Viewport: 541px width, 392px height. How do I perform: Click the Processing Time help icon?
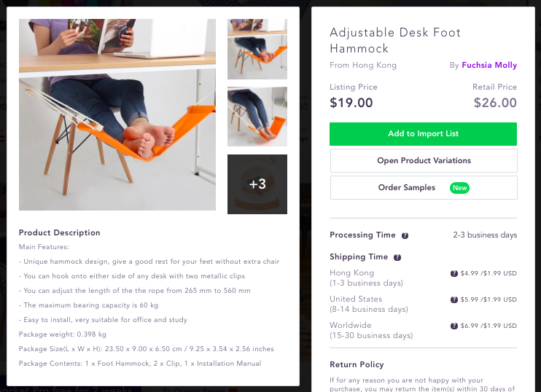click(x=405, y=235)
